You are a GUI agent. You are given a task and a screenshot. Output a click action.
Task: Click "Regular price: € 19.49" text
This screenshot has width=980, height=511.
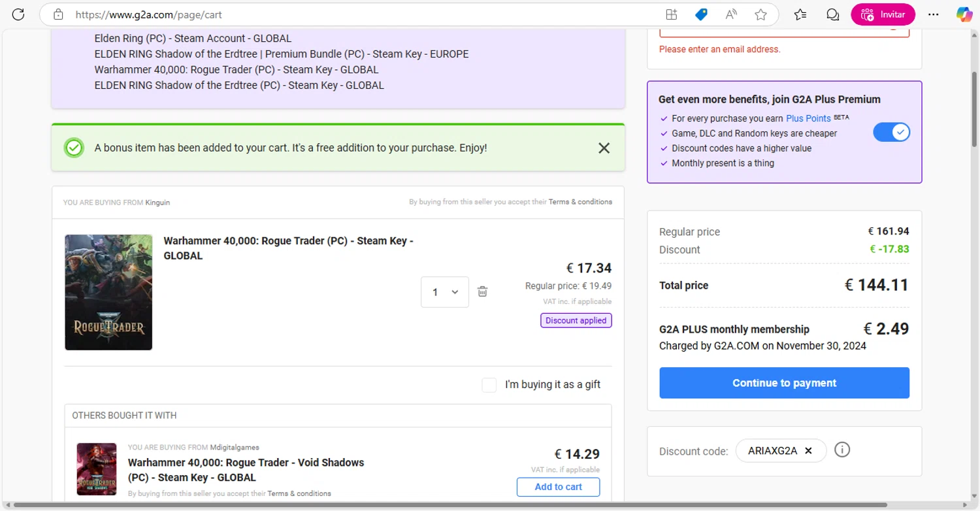pos(568,286)
